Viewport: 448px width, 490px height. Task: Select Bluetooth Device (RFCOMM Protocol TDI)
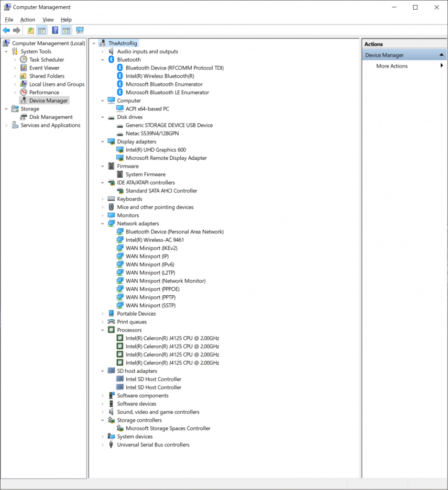point(175,68)
